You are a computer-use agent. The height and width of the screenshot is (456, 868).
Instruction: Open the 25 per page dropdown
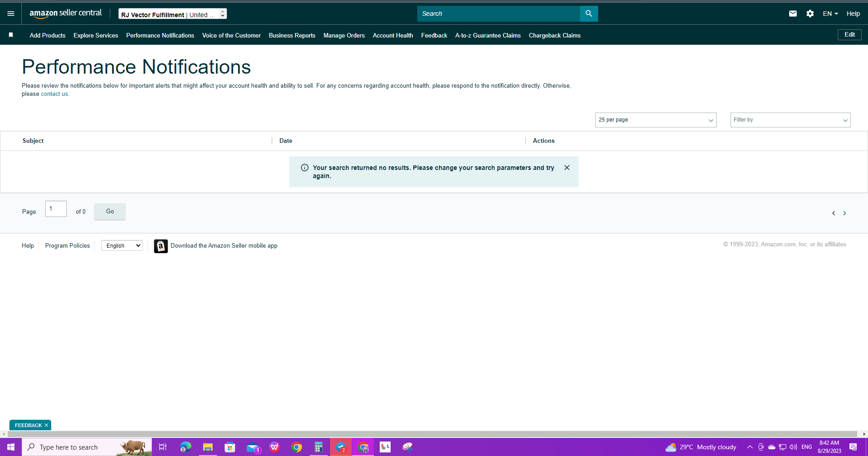click(x=656, y=120)
